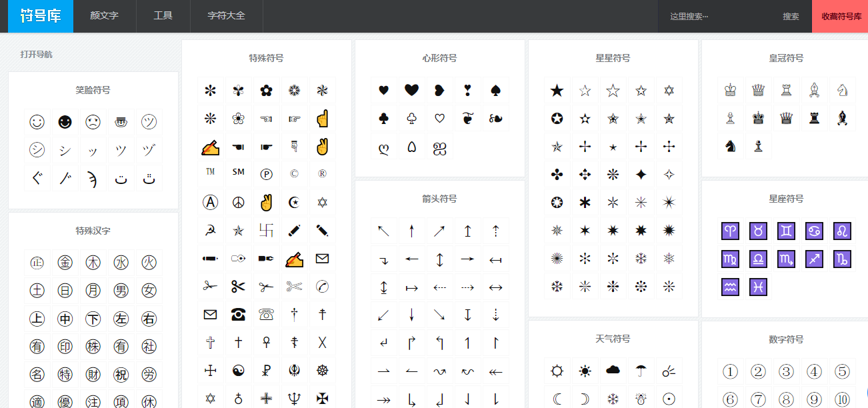This screenshot has width=868, height=408.
Task: Select the solid black star symbol
Action: pos(557,90)
